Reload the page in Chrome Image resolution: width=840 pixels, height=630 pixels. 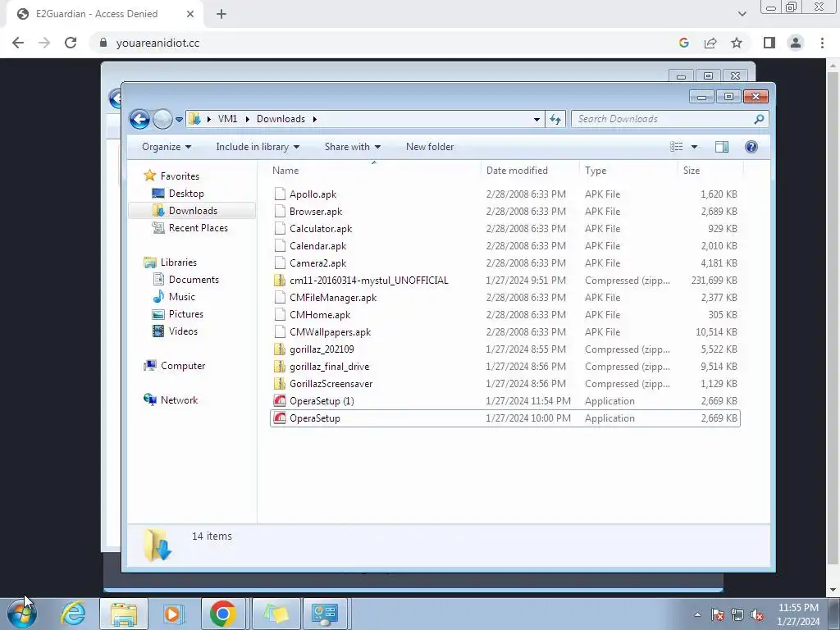pos(71,43)
